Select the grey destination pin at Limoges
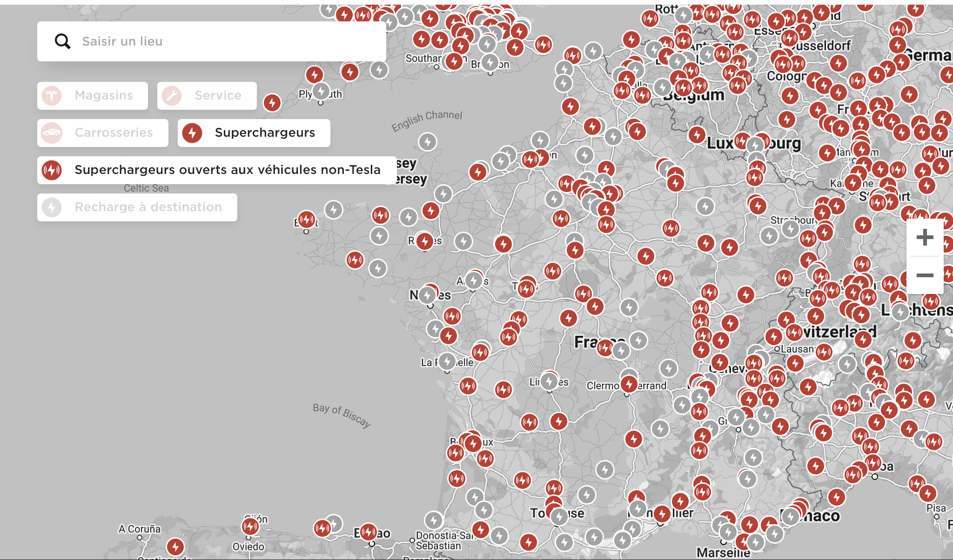953x560 pixels. 550,382
